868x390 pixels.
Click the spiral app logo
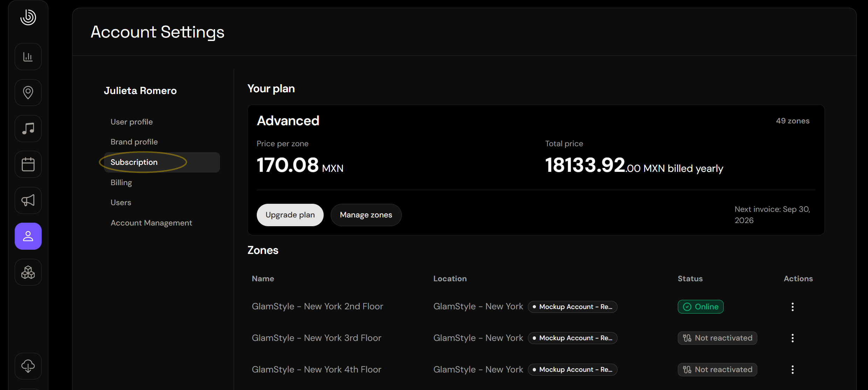[x=28, y=17]
